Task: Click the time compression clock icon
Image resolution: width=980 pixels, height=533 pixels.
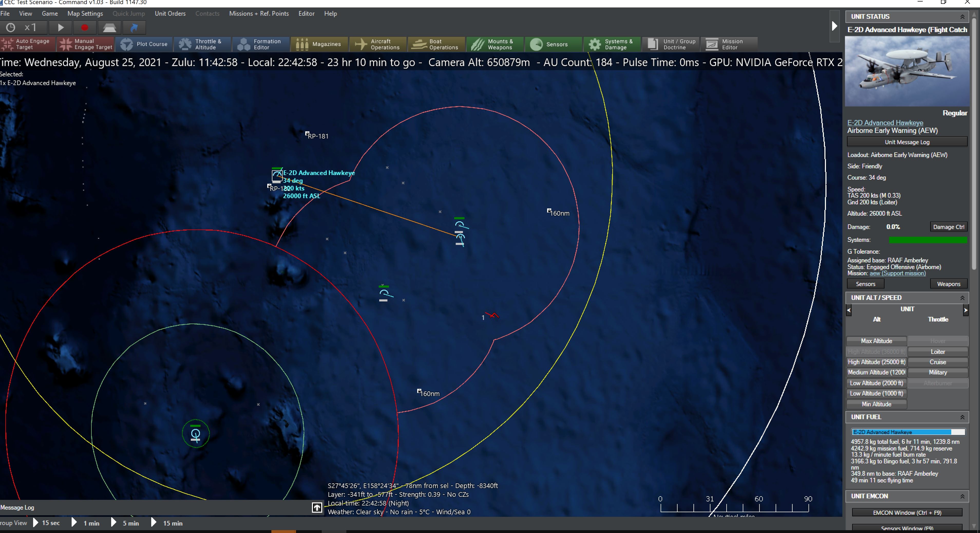Action: 11,27
